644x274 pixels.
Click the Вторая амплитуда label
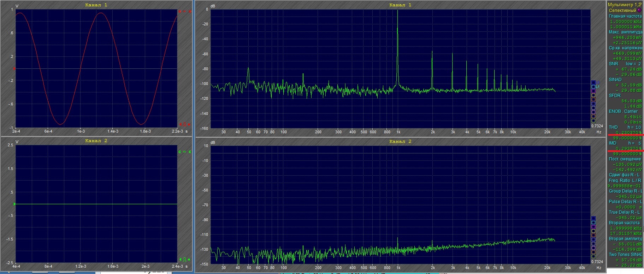(x=625, y=239)
